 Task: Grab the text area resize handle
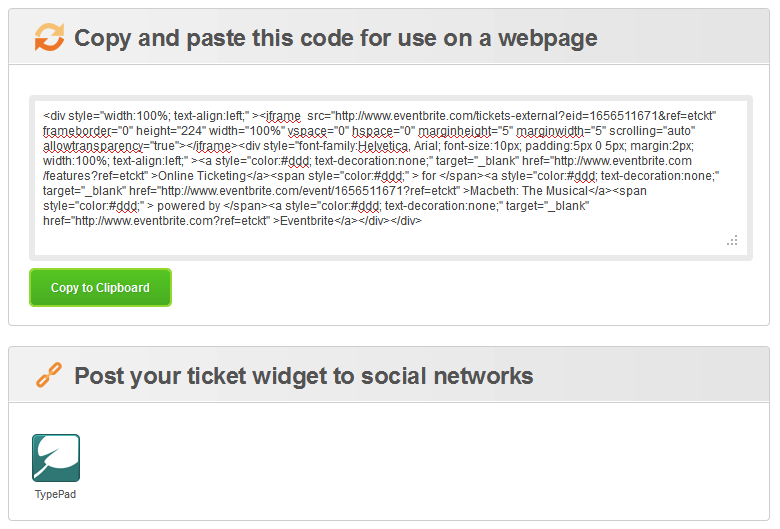tap(732, 241)
